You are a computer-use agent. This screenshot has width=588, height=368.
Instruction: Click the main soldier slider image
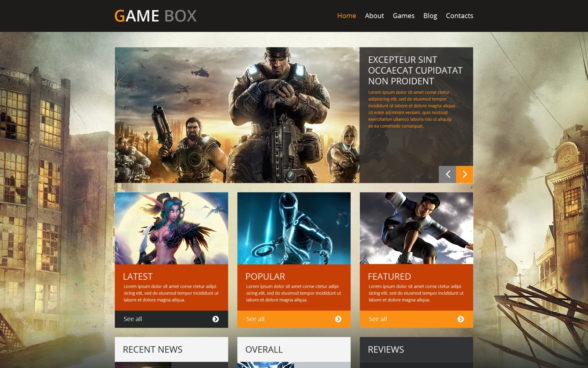point(237,115)
